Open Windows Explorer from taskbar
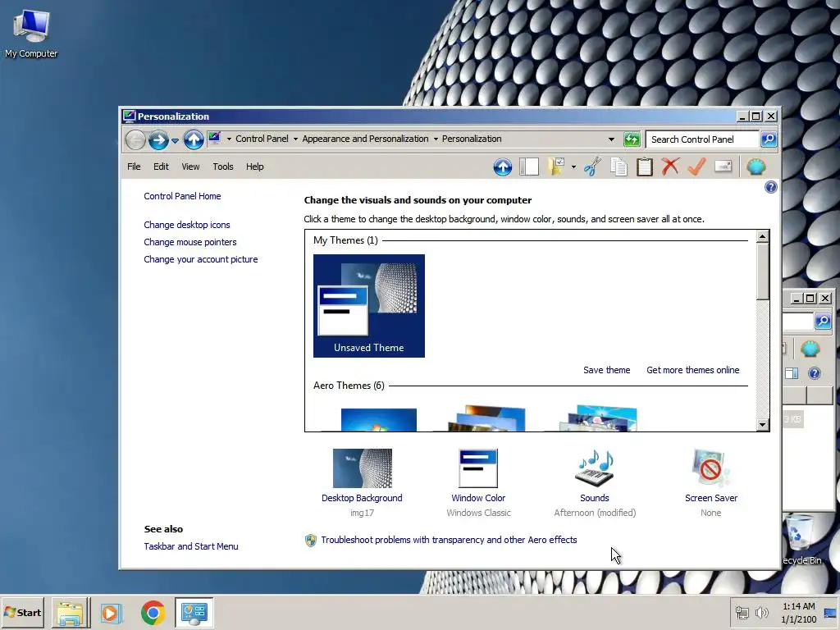 [71, 612]
